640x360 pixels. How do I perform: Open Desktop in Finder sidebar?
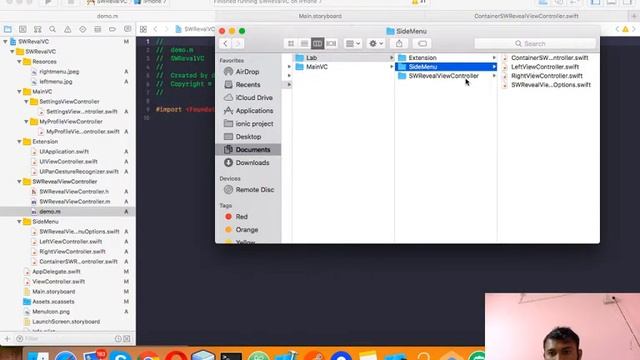point(248,137)
